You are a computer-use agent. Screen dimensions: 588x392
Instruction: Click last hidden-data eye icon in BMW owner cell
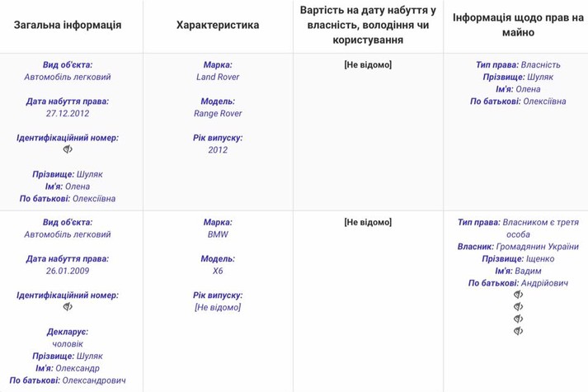point(518,332)
